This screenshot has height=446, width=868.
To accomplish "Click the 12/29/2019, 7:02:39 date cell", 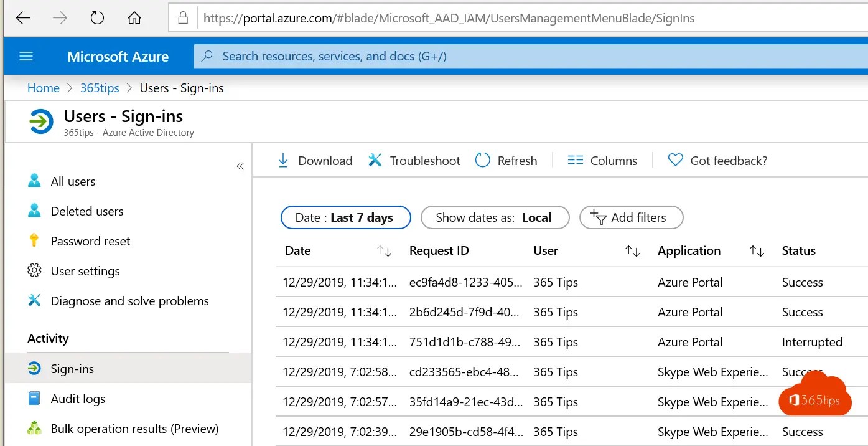I will tap(340, 432).
